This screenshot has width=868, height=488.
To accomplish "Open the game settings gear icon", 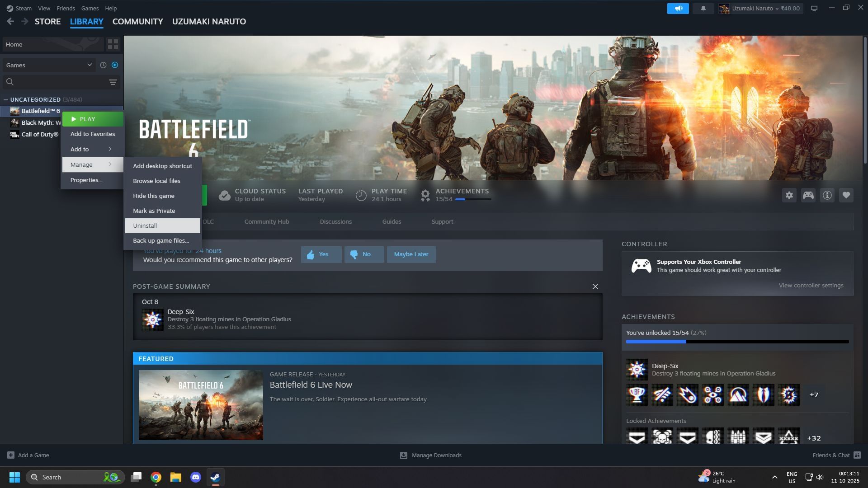I will click(789, 195).
